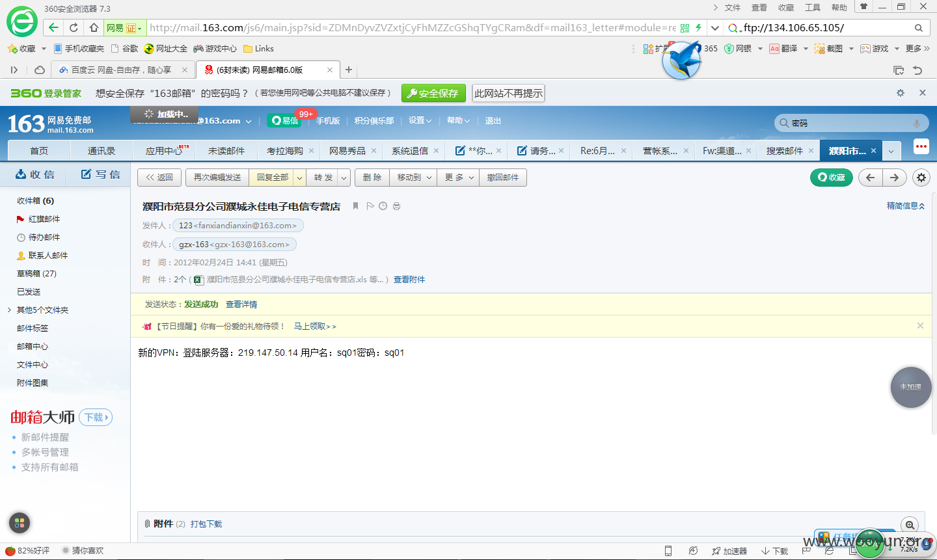
Task: Switch to 系统退信 tab
Action: click(x=410, y=151)
